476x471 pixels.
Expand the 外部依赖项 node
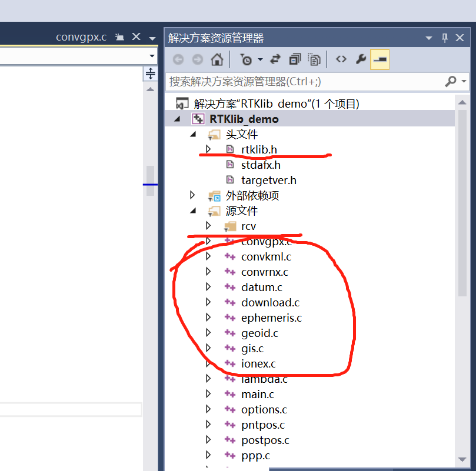coord(191,195)
